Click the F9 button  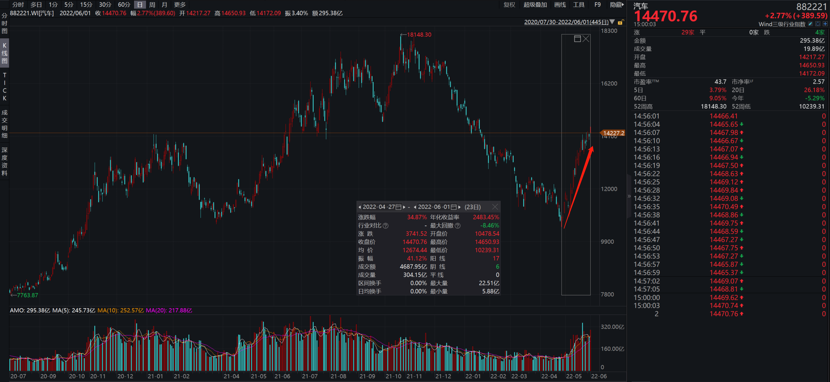coord(598,4)
